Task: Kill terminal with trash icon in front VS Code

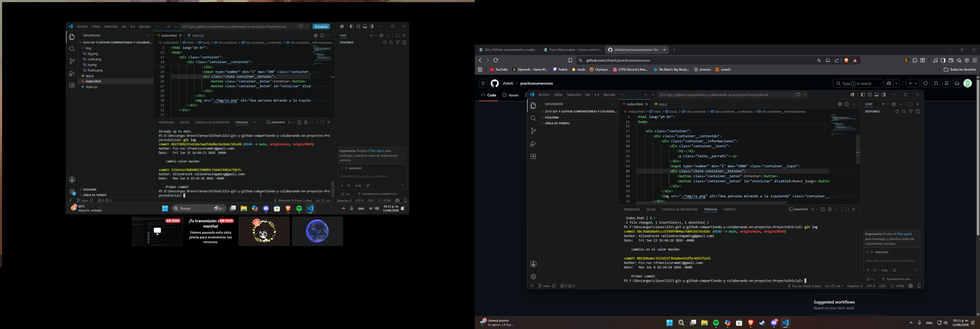Action: (x=830, y=209)
